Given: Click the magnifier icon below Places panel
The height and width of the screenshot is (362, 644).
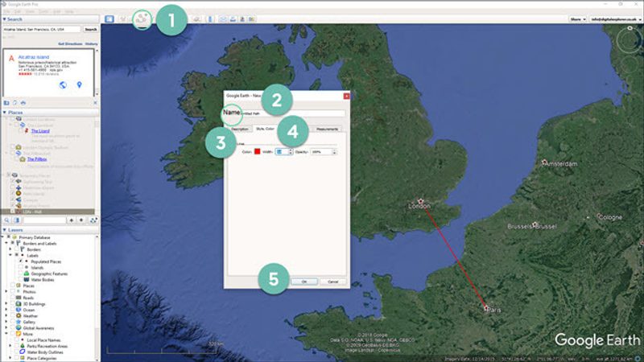Looking at the screenshot, I should click(7, 220).
